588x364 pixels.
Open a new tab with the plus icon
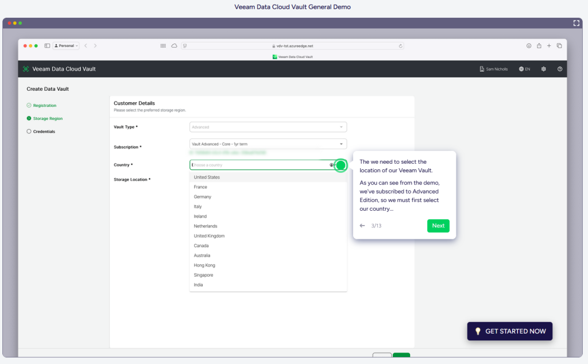(x=549, y=46)
